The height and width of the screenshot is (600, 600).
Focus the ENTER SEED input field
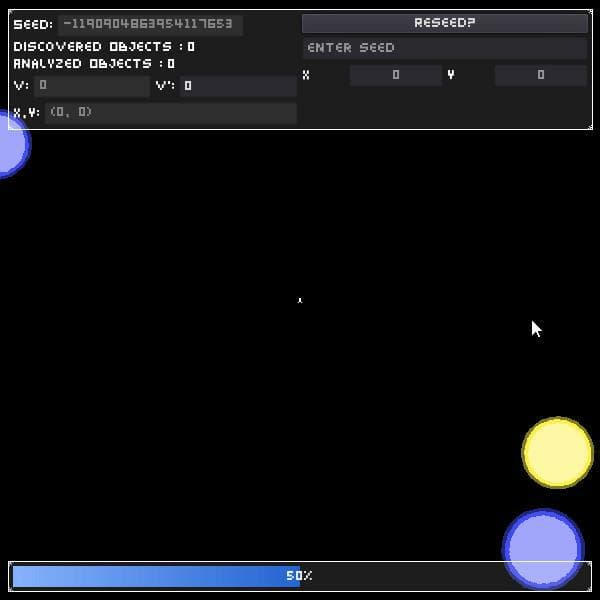coord(445,48)
